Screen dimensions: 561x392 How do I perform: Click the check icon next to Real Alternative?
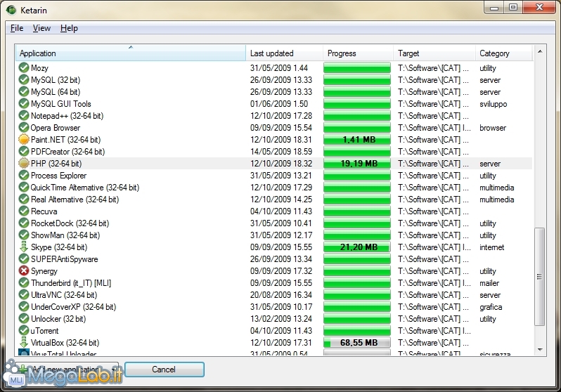coord(24,200)
